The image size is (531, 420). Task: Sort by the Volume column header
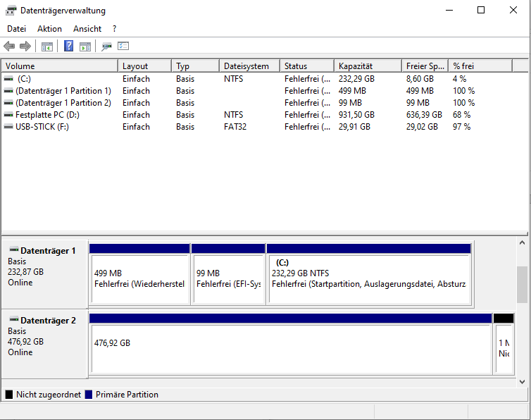tap(60, 66)
